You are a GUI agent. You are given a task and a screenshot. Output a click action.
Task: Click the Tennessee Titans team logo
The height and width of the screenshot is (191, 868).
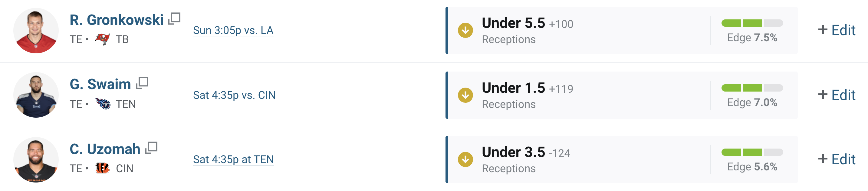pos(103,104)
